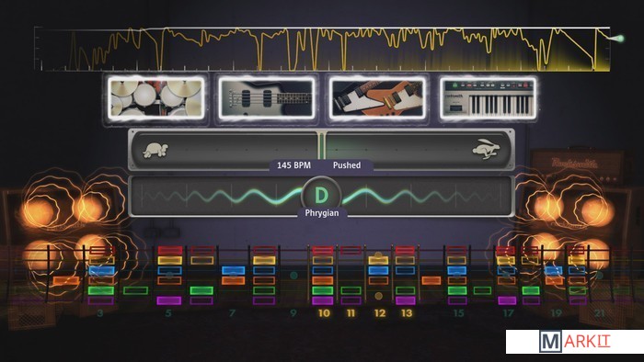Click the D root key circle
This screenshot has width=644, height=362.
tap(321, 196)
